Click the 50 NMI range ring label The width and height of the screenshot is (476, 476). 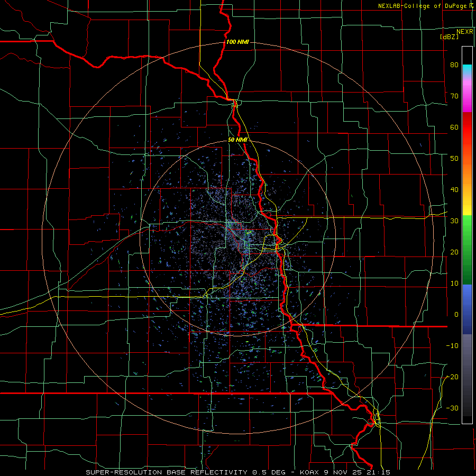click(x=237, y=140)
